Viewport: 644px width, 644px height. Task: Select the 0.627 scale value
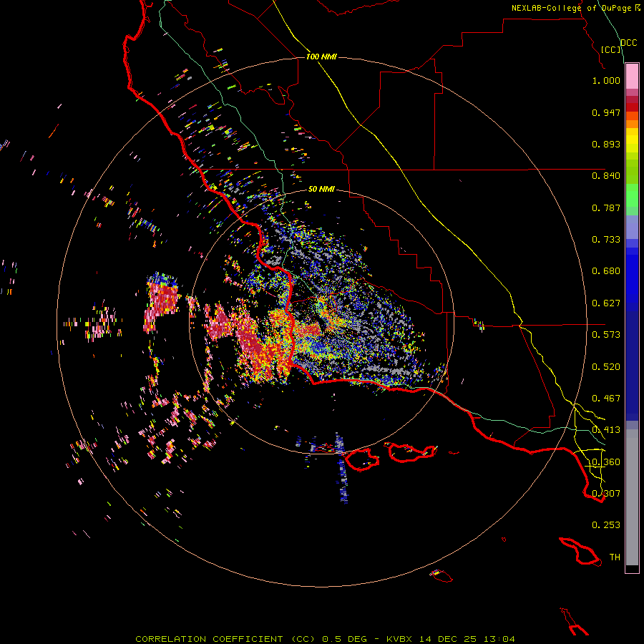[x=606, y=303]
